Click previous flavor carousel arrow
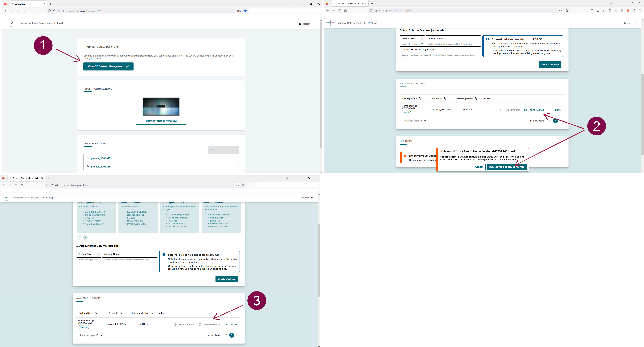 click(79, 238)
